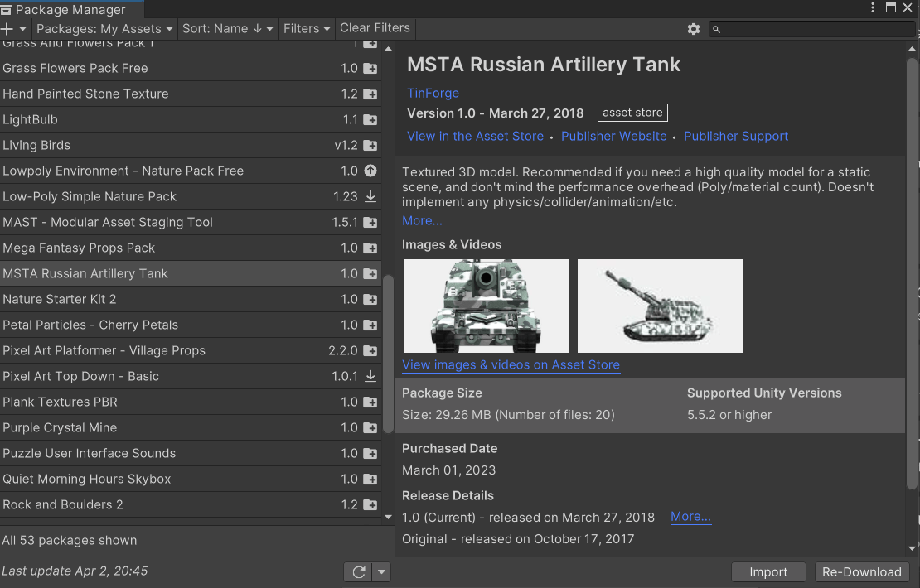Select the Mega Fantasy Props Pack package
This screenshot has height=588, width=920.
[190, 248]
